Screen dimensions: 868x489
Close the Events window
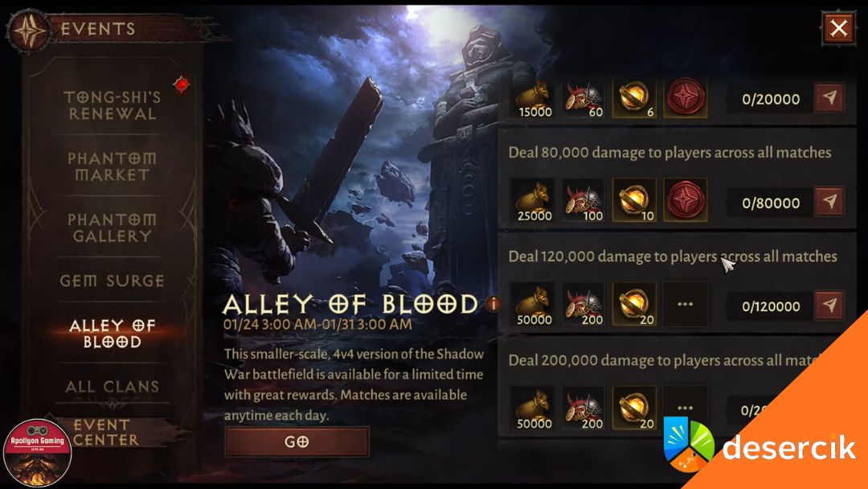tap(838, 27)
